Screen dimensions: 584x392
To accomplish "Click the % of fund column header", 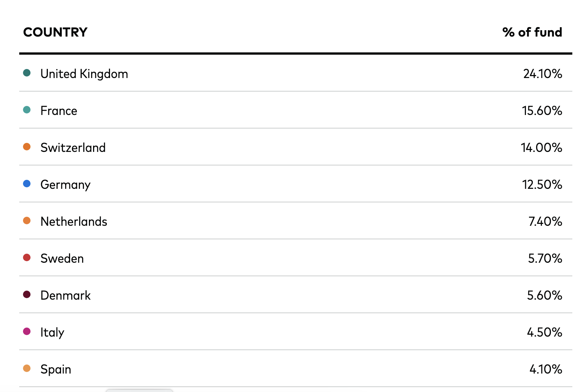I will click(532, 32).
